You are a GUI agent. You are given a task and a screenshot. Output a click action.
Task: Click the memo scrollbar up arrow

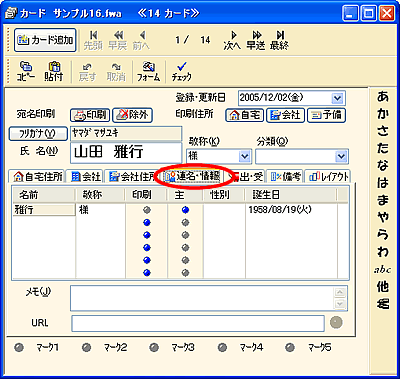[x=340, y=292]
